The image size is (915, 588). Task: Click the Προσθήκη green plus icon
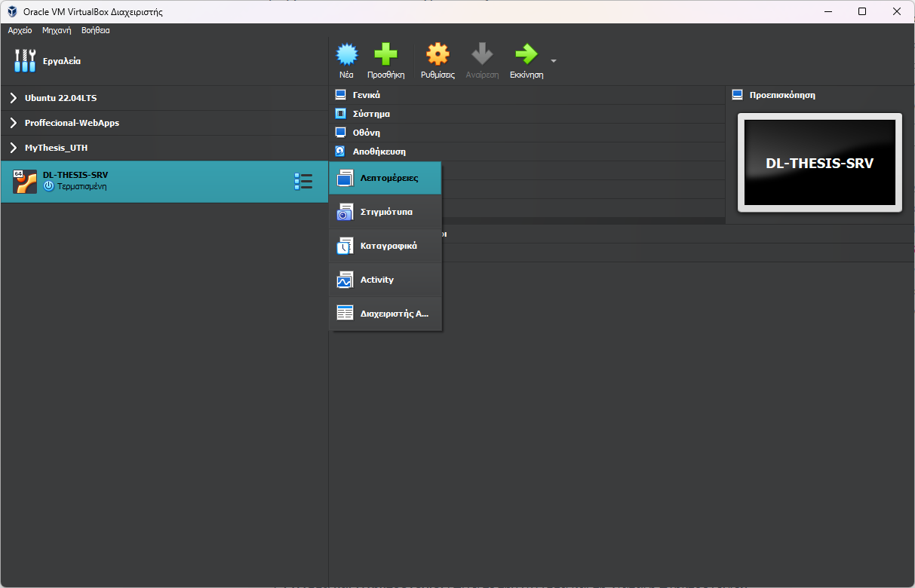[385, 54]
